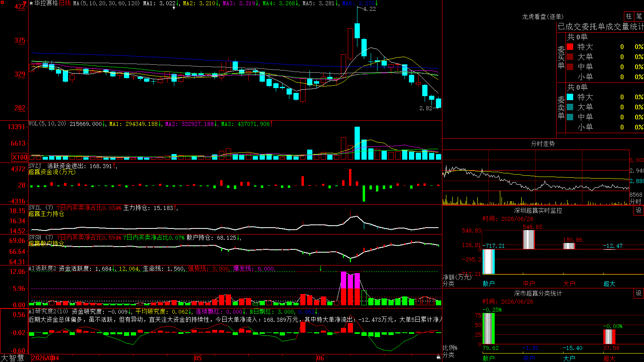Click the AI活跃度2 indicator name
644x362 pixels.
(43, 268)
